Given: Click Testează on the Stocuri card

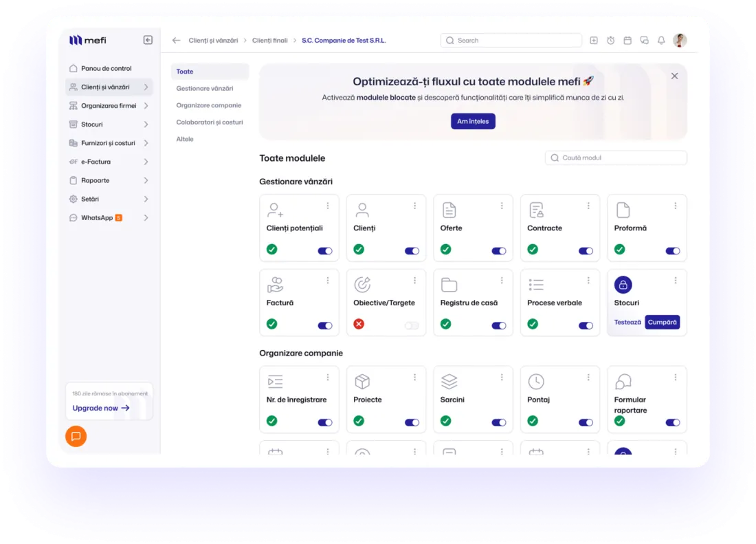Looking at the screenshot, I should tap(627, 322).
